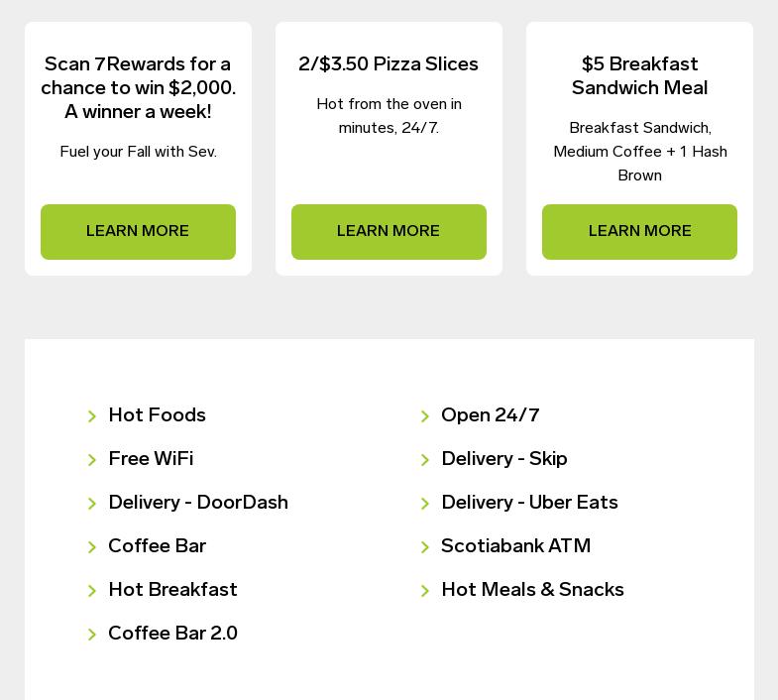This screenshot has height=700, width=778.
Task: Click the chevron icon beside Coffee Bar 2.0
Action: coord(92,635)
